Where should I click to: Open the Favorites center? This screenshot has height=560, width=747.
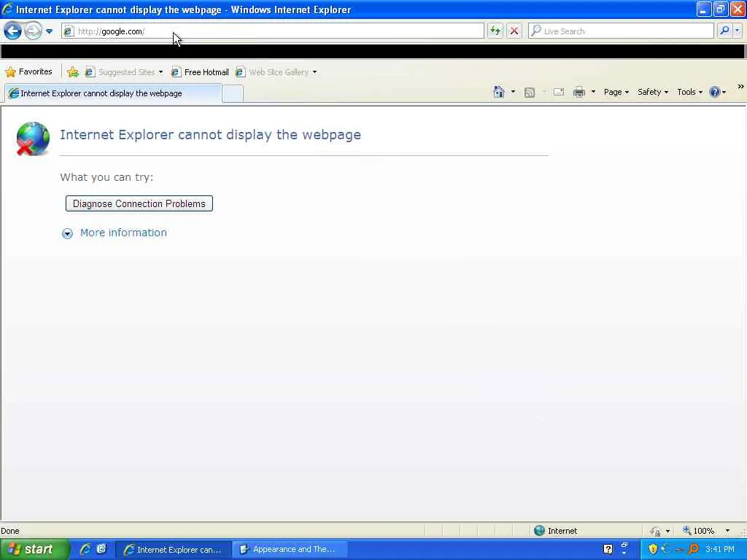[x=28, y=72]
